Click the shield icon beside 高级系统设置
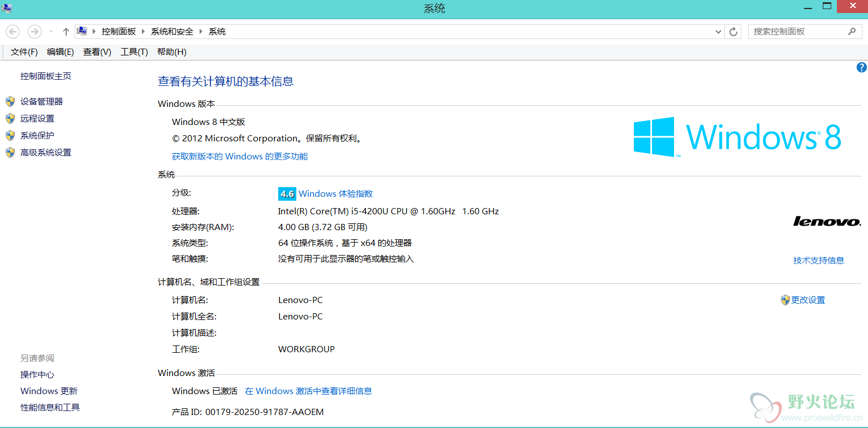The height and width of the screenshot is (428, 868). 10,153
